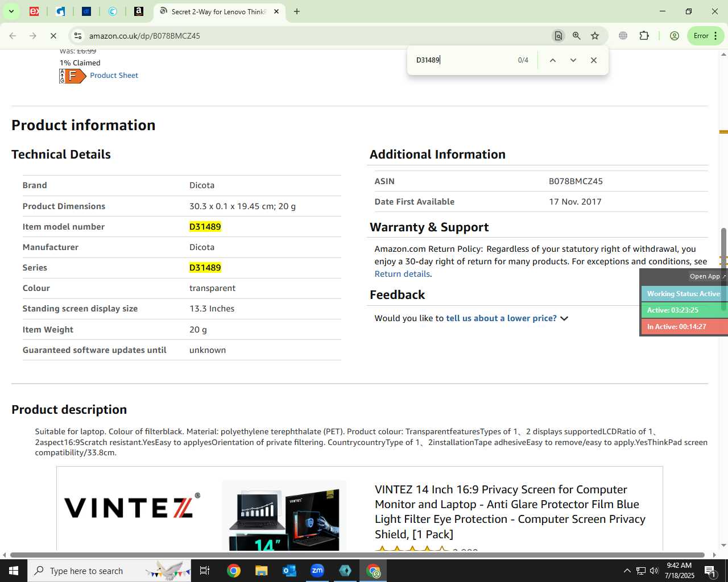Image resolution: width=728 pixels, height=582 pixels.
Task: Click the Working Status: Active indicator
Action: coord(684,294)
